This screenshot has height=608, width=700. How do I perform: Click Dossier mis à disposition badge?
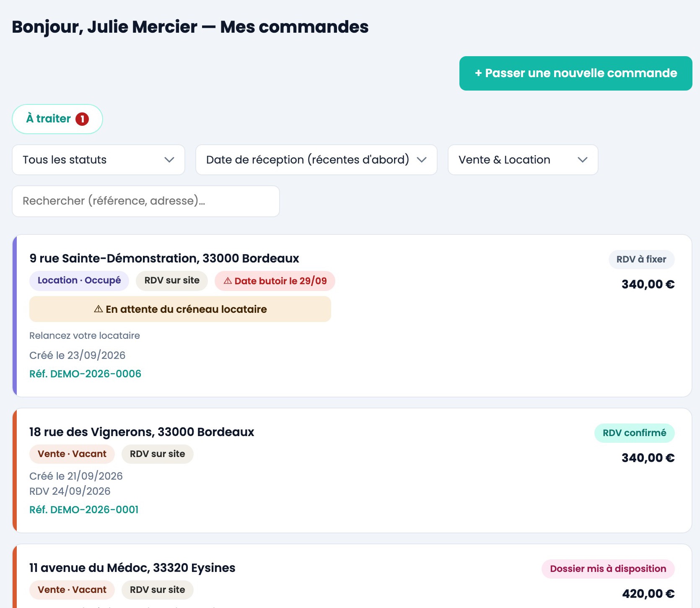pyautogui.click(x=608, y=569)
